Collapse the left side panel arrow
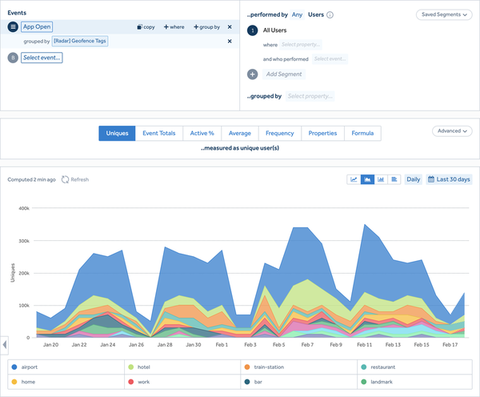The image size is (480, 397). click(4, 345)
